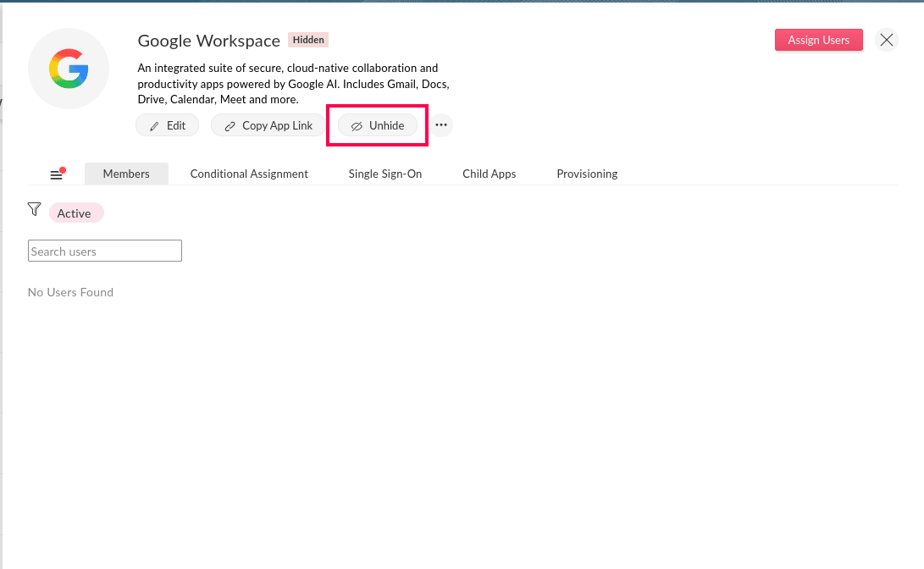
Task: Switch to the Members tab
Action: (x=126, y=174)
